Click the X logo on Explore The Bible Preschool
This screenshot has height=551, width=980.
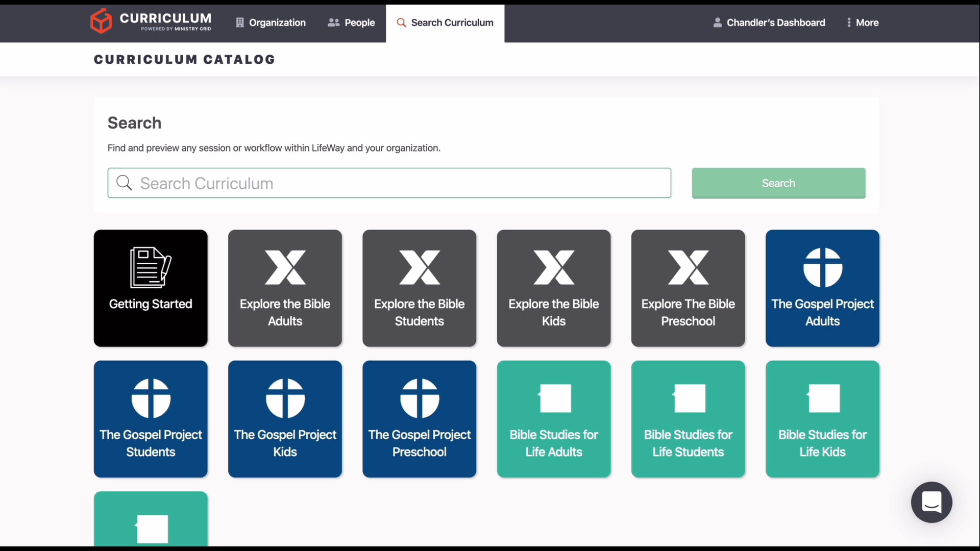coord(689,267)
